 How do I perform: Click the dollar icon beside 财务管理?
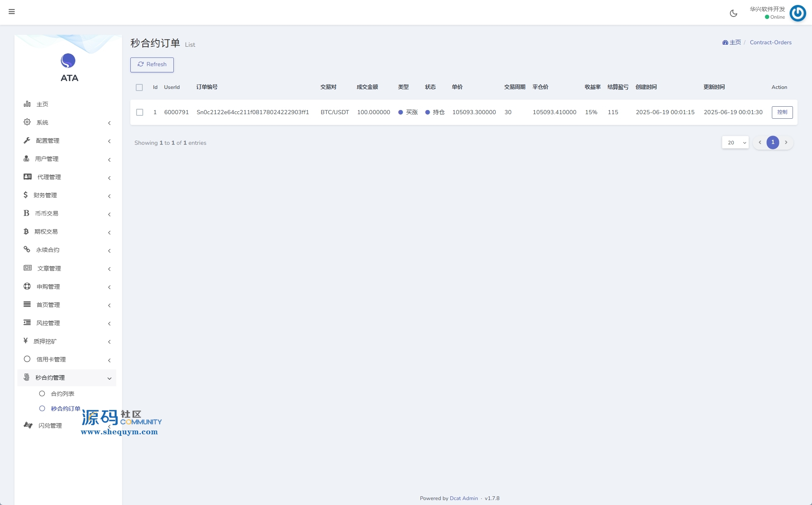point(26,195)
